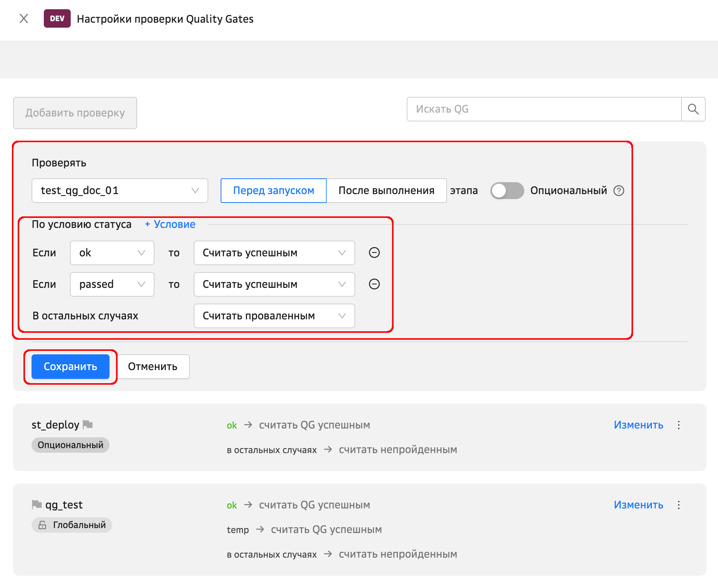Click the Отменить button
Image resolution: width=718 pixels, height=588 pixels.
(x=153, y=367)
